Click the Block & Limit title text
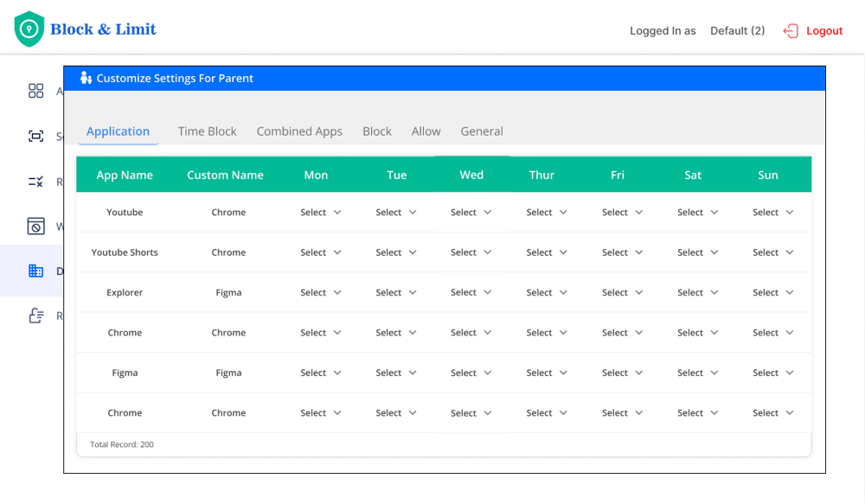The width and height of the screenshot is (865, 504). 103,29
